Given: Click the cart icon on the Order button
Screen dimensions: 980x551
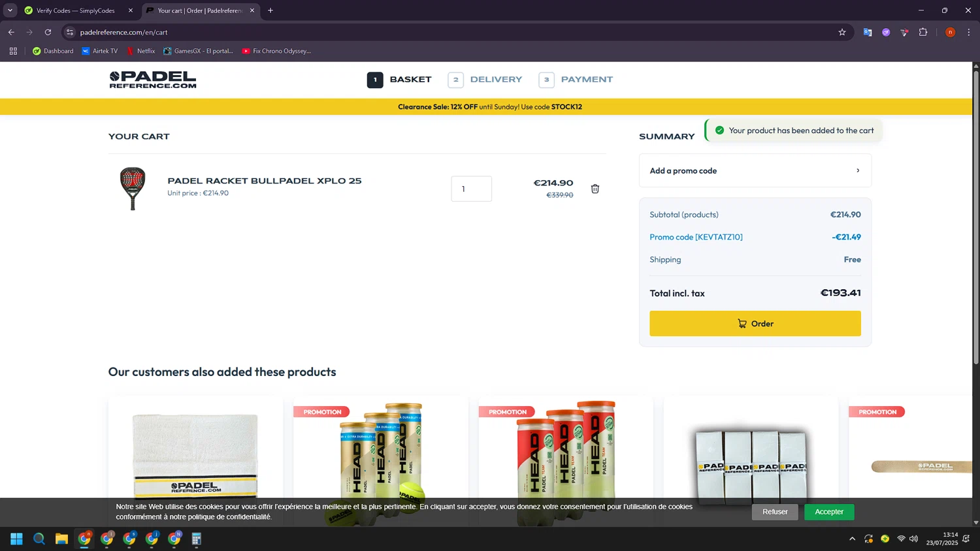Looking at the screenshot, I should click(741, 323).
